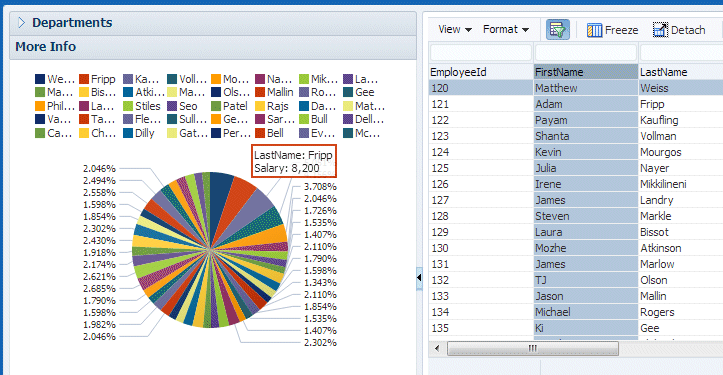Click the Rogers last name cell
This screenshot has height=375, width=723.
681,312
